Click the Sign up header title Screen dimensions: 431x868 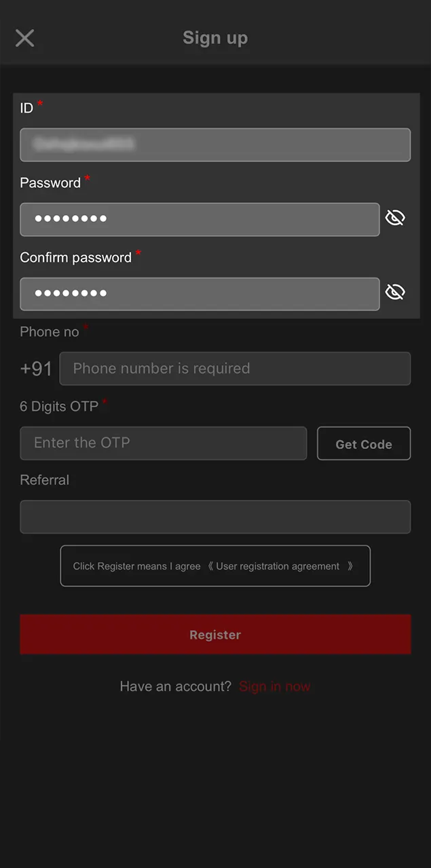[x=215, y=38]
